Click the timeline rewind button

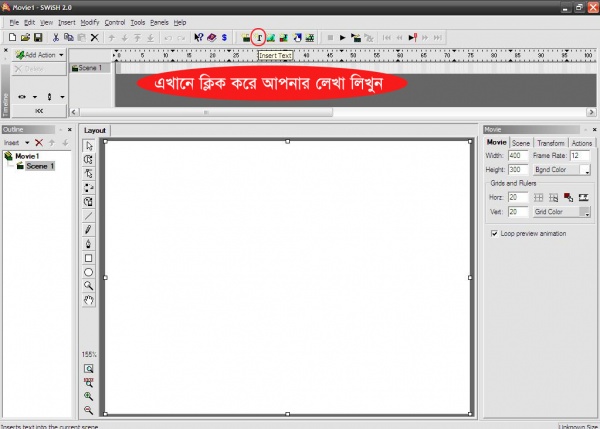(x=39, y=111)
